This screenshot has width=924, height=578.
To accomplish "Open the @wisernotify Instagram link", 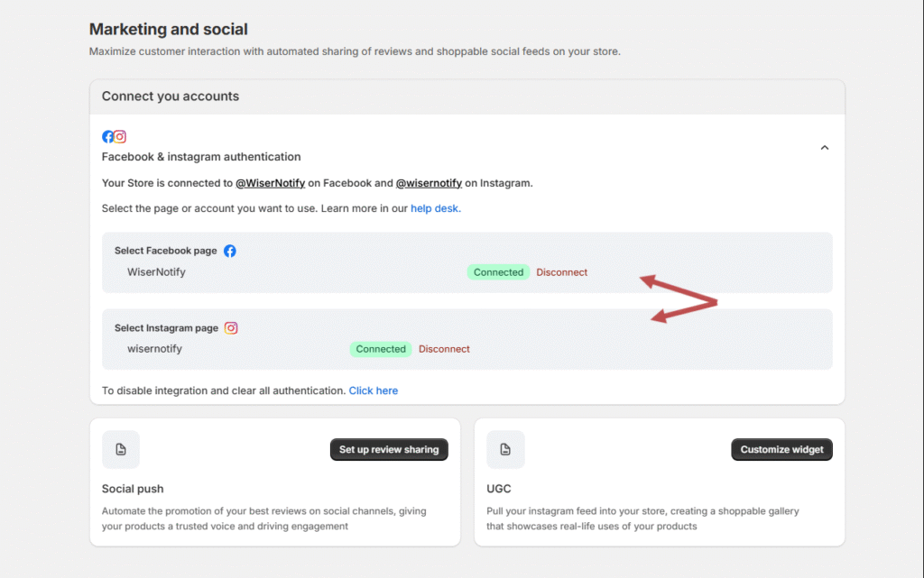I will pyautogui.click(x=429, y=183).
